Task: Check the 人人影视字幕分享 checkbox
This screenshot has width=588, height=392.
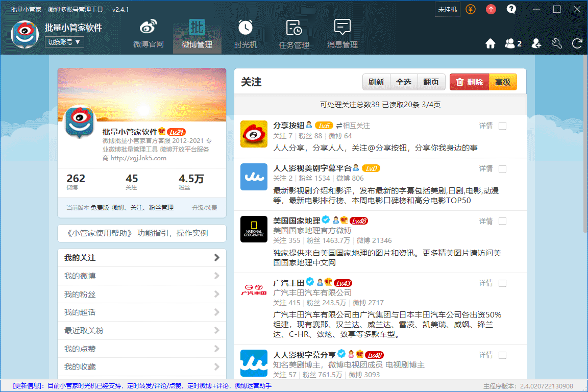Action: tap(502, 355)
